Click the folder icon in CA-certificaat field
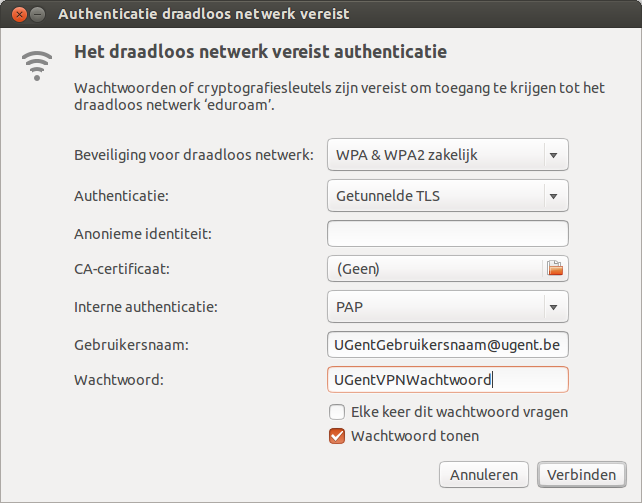This screenshot has width=642, height=503. 554,269
